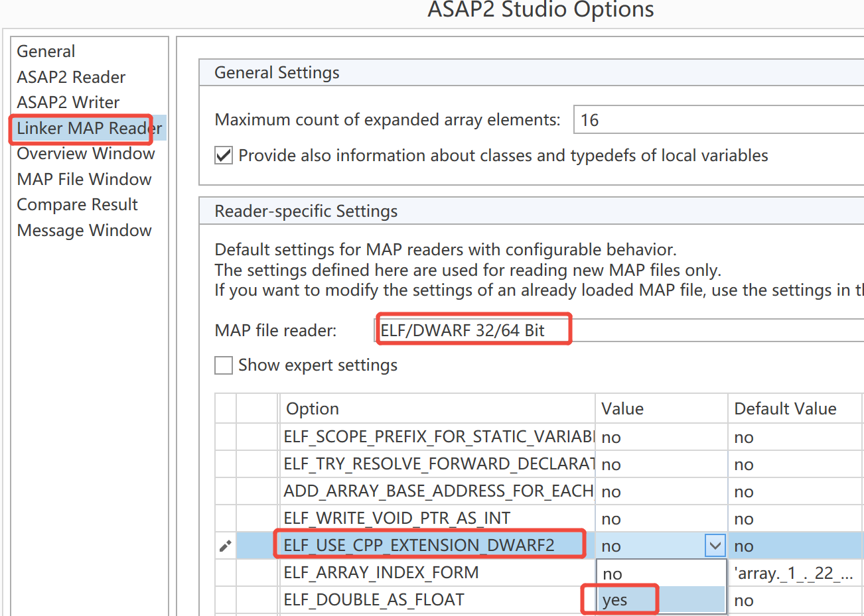Click the maximum array elements input field
The image size is (864, 616).
[x=717, y=120]
